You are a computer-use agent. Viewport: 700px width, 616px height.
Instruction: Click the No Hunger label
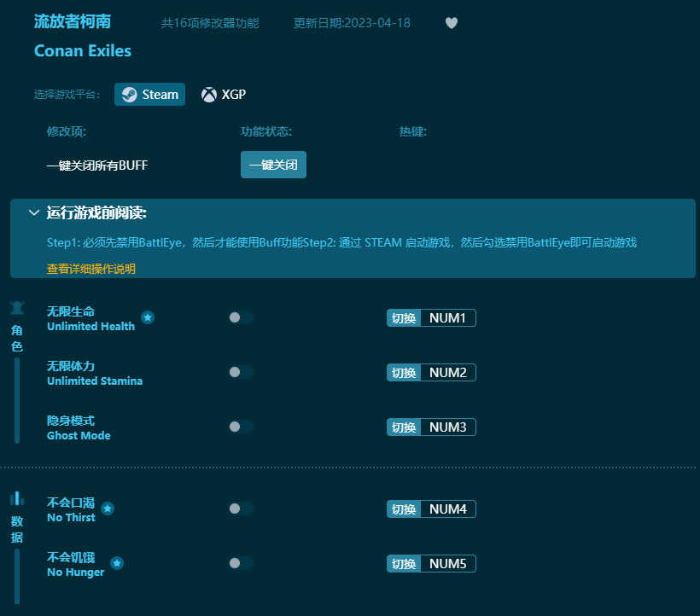(x=75, y=572)
